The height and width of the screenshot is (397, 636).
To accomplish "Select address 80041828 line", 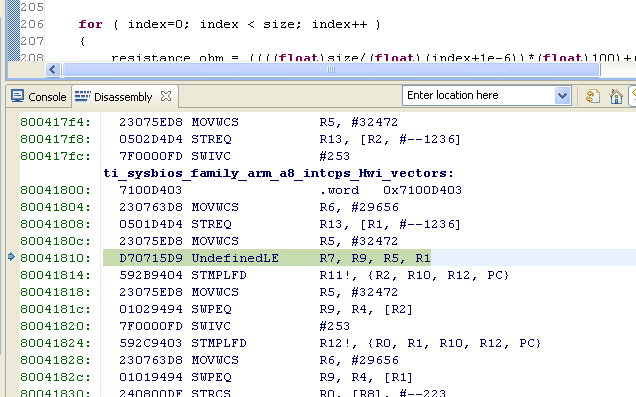I will click(x=56, y=361).
